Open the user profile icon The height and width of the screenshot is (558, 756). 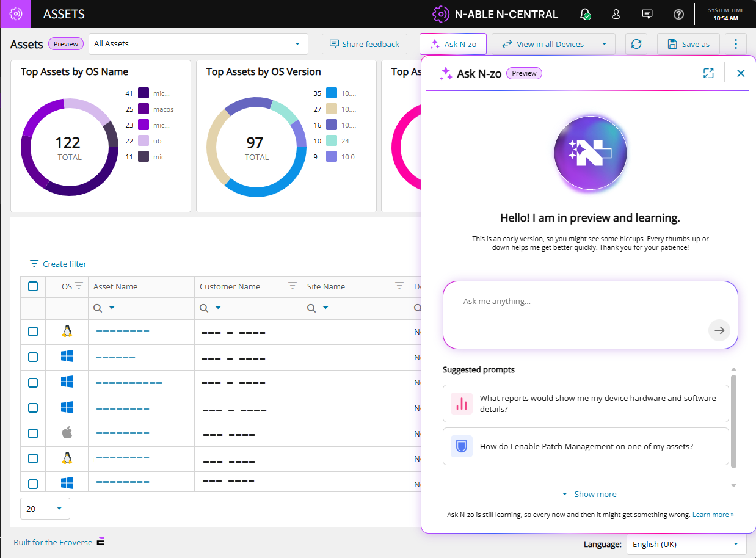(616, 14)
